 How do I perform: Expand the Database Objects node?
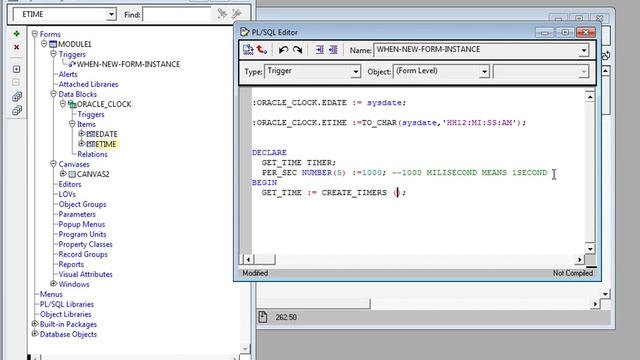(35, 334)
